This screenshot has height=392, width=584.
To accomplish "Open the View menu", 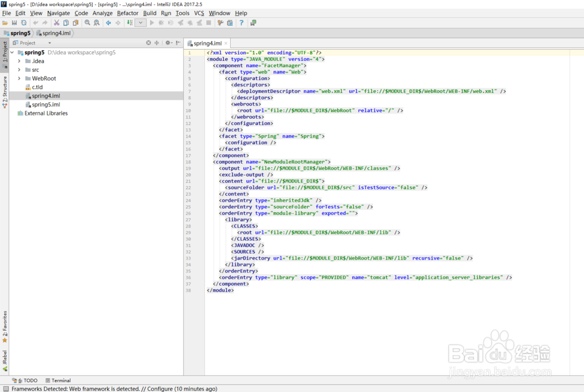I will 36,13.
